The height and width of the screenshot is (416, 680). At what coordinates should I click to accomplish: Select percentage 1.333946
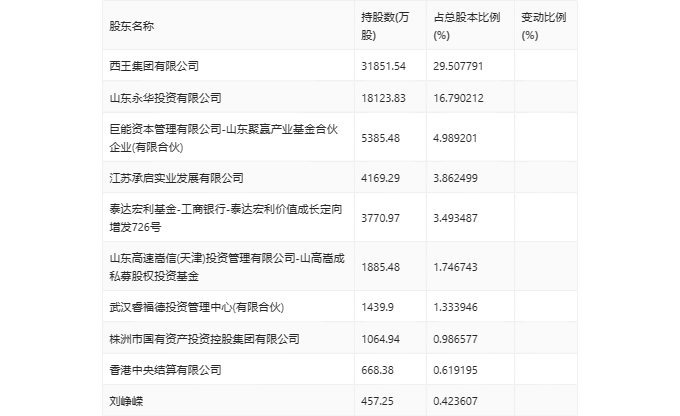tap(455, 307)
